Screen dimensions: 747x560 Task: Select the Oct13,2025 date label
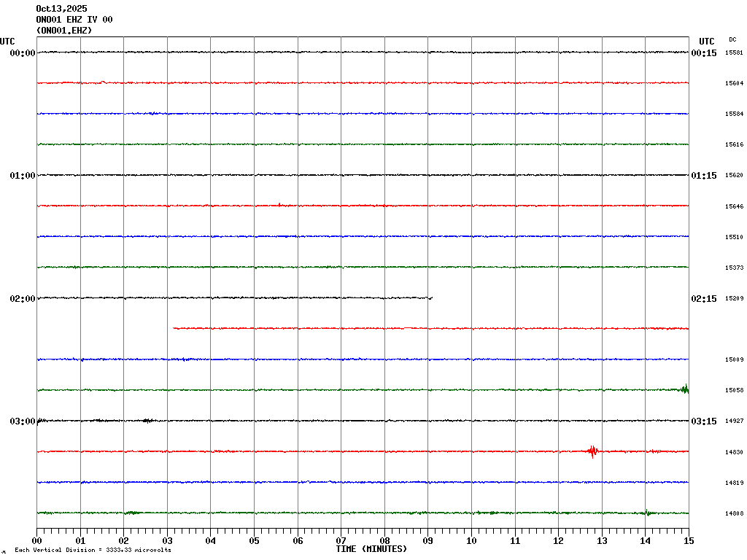point(61,9)
